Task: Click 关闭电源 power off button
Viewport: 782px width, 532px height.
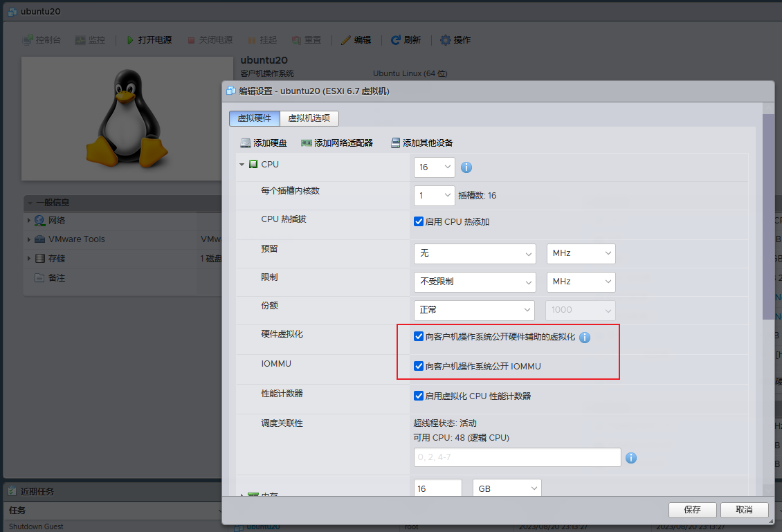Action: [210, 40]
